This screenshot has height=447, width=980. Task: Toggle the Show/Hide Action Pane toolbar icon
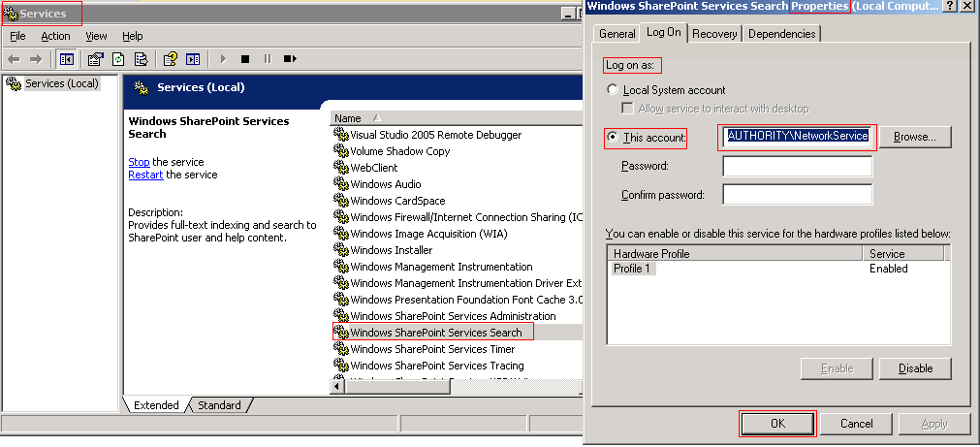pos(193,59)
